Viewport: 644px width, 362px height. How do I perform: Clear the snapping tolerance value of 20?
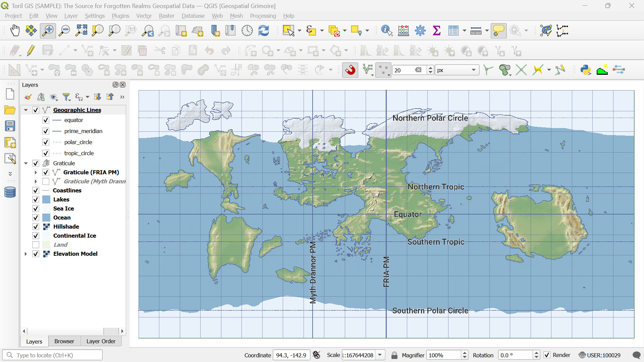coord(418,70)
